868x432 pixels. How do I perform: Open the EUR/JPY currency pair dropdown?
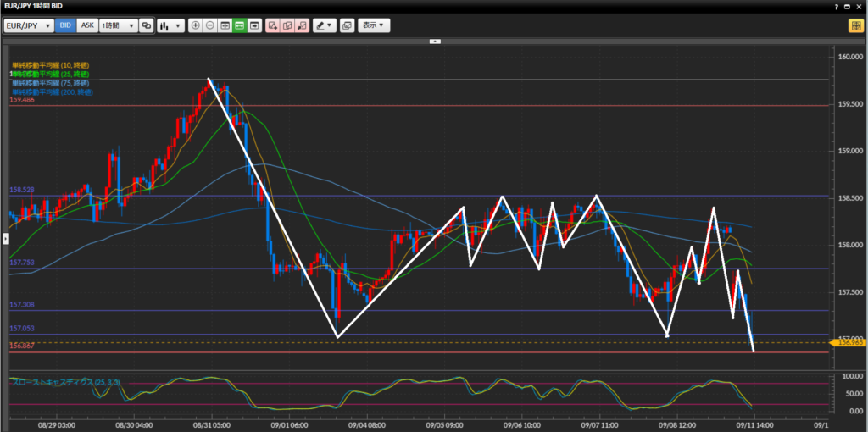[29, 25]
